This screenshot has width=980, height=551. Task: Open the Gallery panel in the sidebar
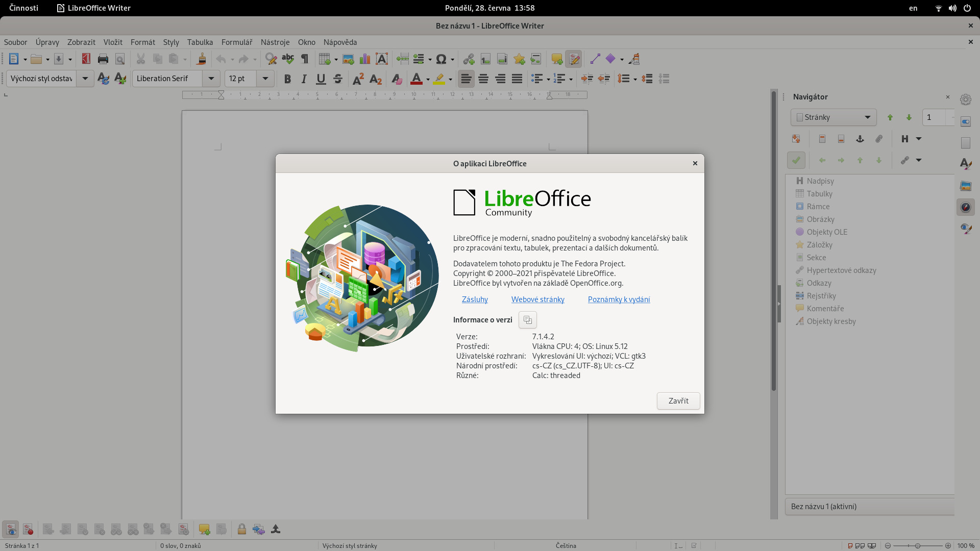click(965, 186)
